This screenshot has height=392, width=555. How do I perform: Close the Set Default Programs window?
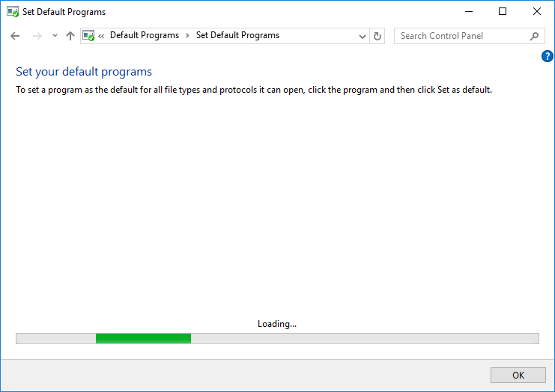pos(537,11)
